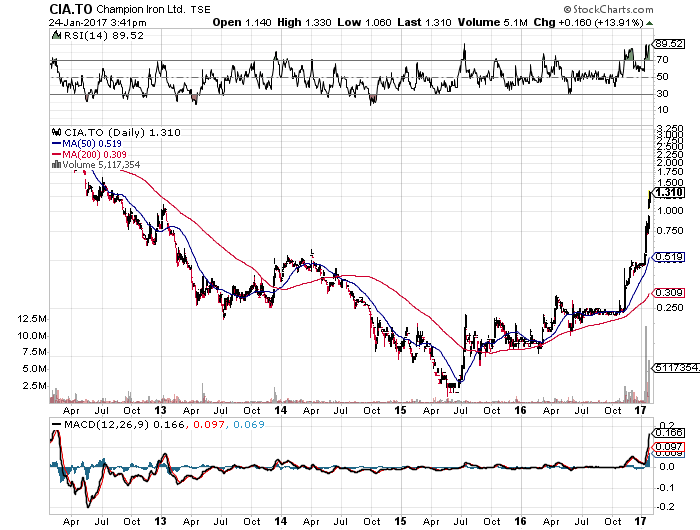This screenshot has height=530, width=700.
Task: Click the 5.0M volume axis label
Action: (x=35, y=369)
